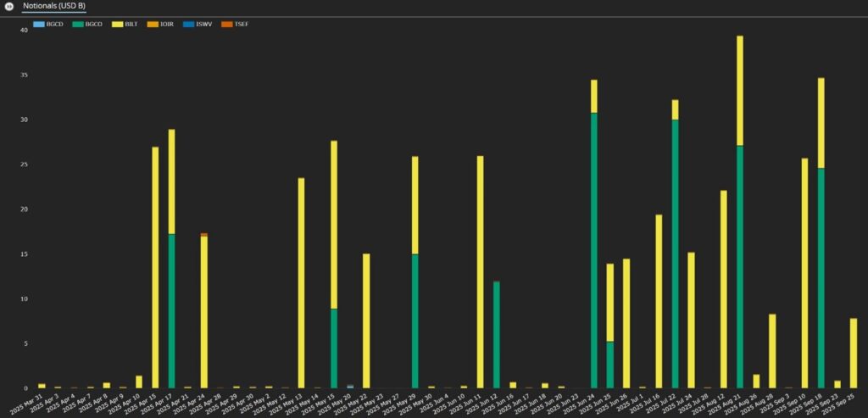Click green segment of 2025 Apr 17 bar
The width and height of the screenshot is (868, 418).
point(172,310)
